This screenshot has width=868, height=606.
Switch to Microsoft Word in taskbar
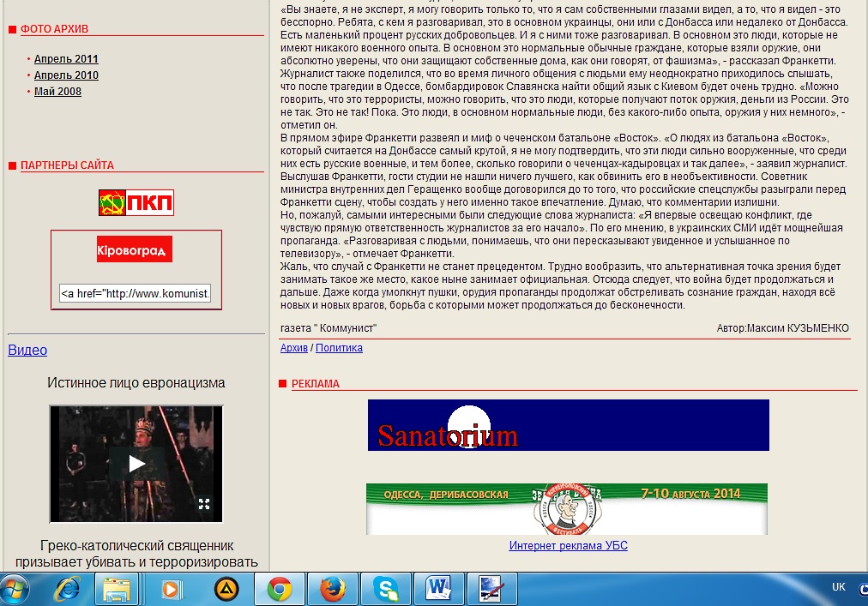coord(438,590)
